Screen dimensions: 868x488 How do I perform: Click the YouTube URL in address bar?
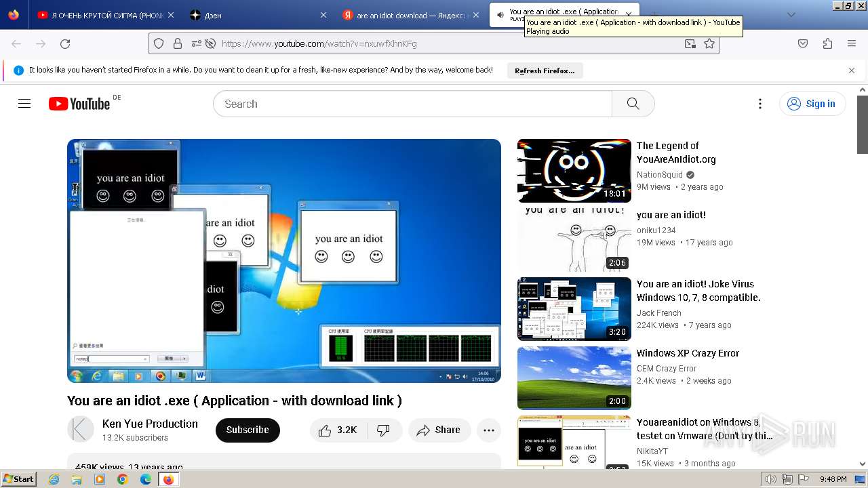[319, 43]
